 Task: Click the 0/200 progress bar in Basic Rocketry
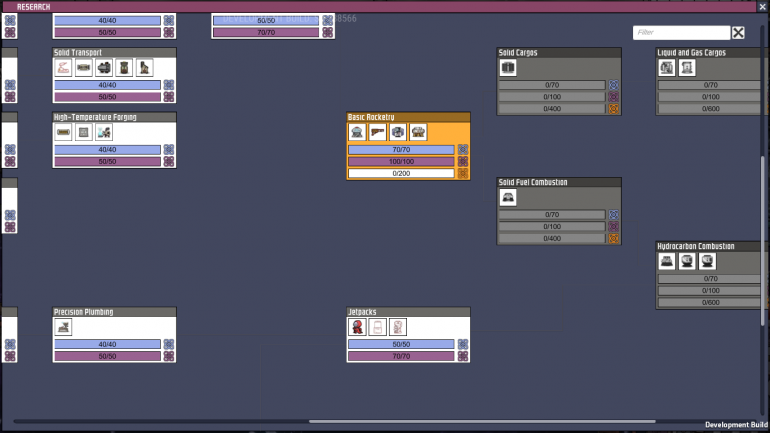401,173
